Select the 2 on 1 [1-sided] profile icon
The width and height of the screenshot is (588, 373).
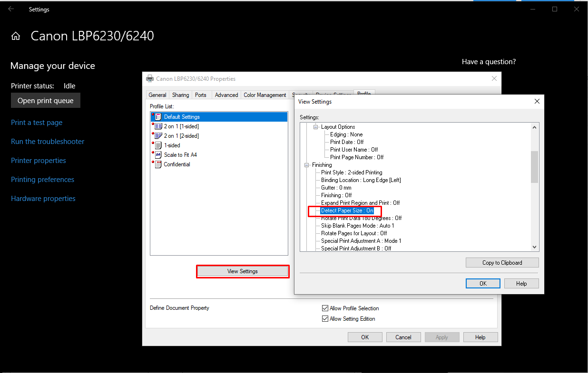(157, 126)
